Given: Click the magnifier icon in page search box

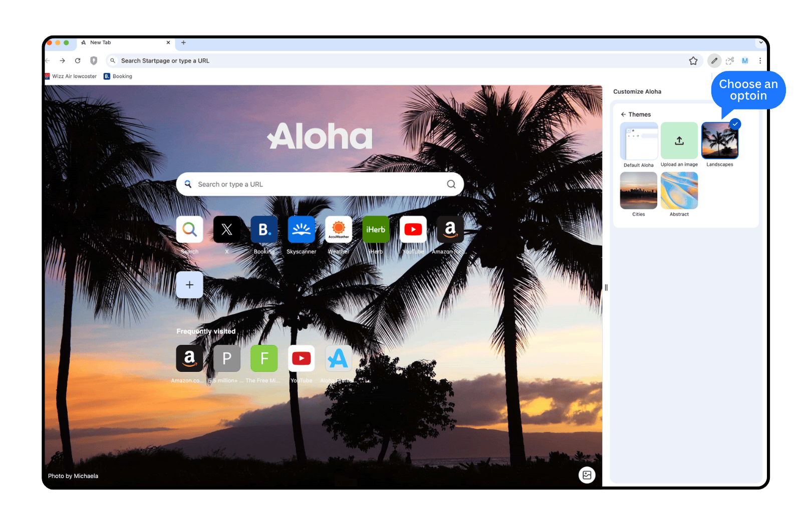Looking at the screenshot, I should (x=451, y=184).
